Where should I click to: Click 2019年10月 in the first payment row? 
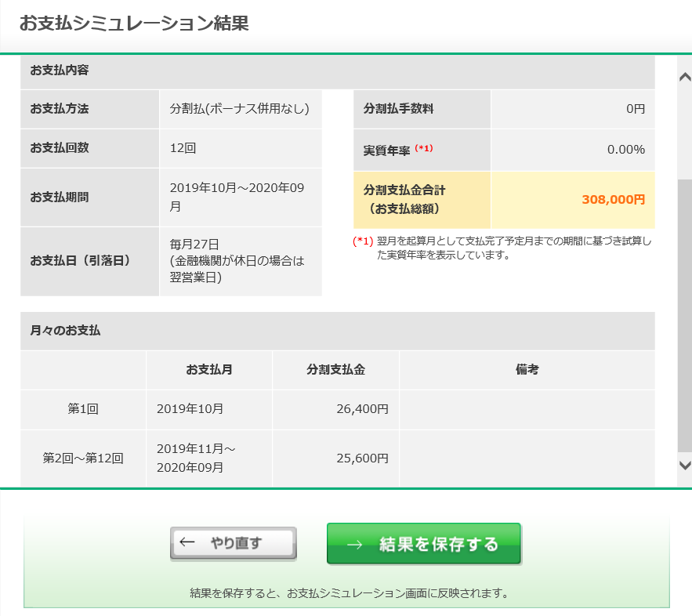(x=190, y=409)
